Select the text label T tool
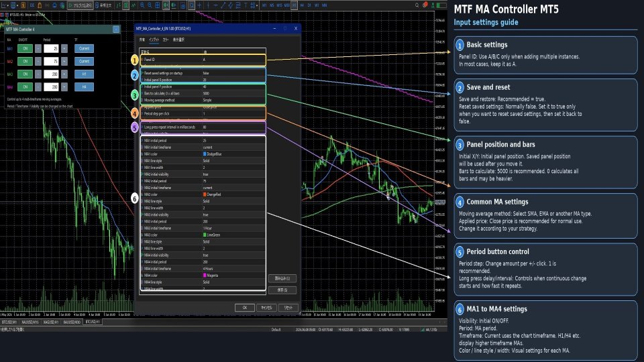The height and width of the screenshot is (362, 644). coord(246,5)
